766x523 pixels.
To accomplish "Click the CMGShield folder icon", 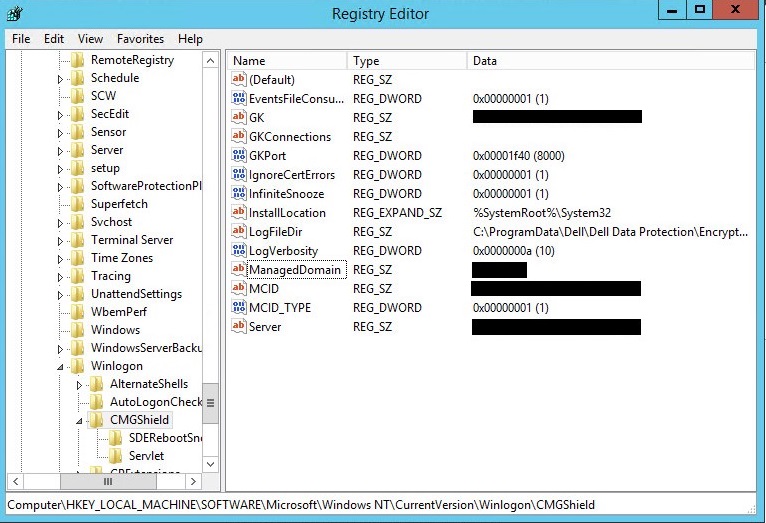I will point(96,420).
